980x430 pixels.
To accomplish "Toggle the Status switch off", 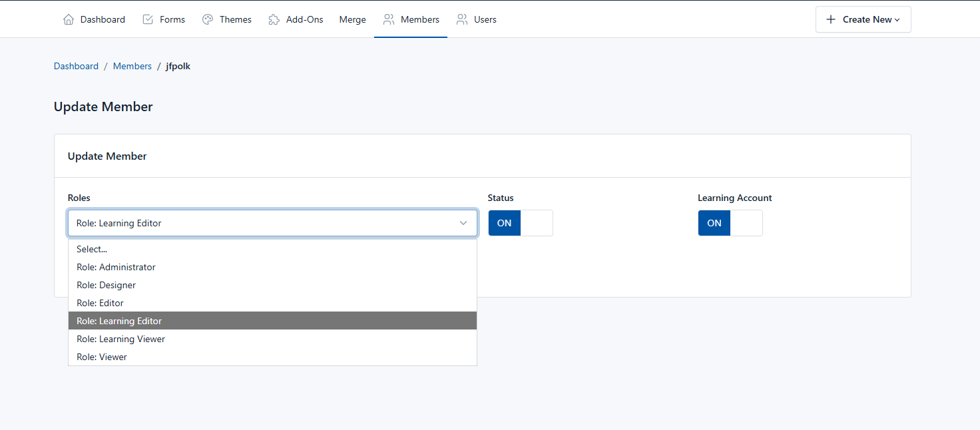I will tap(520, 223).
